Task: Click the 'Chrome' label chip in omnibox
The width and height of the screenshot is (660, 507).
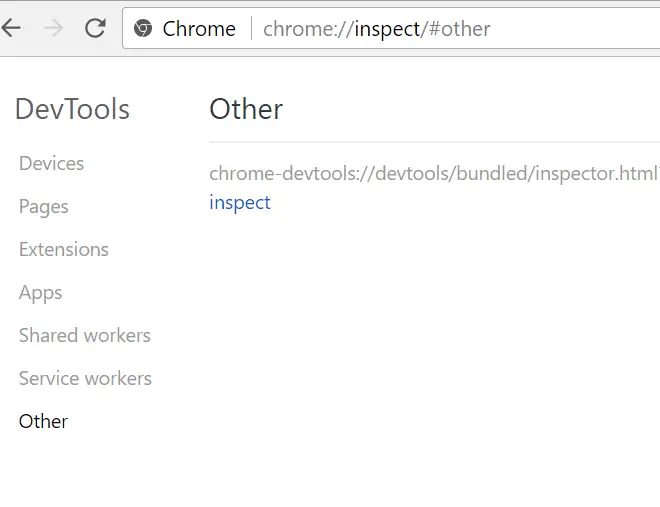Action: click(199, 29)
